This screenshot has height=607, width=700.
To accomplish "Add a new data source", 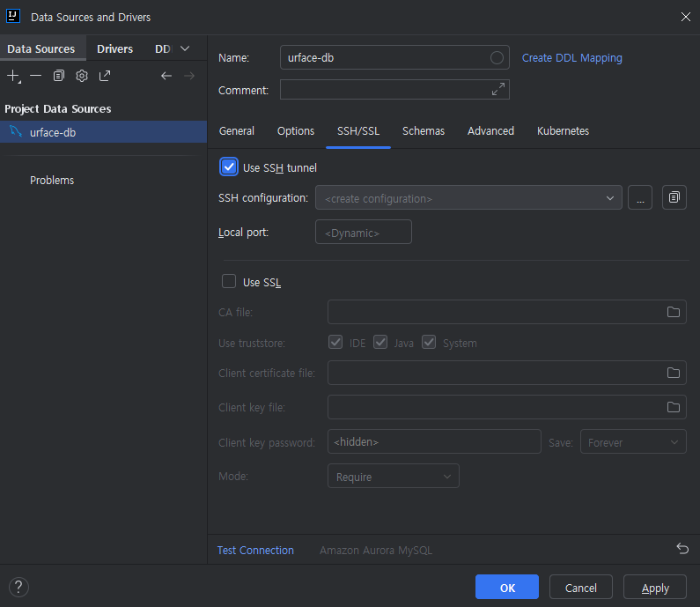I will tap(13, 76).
